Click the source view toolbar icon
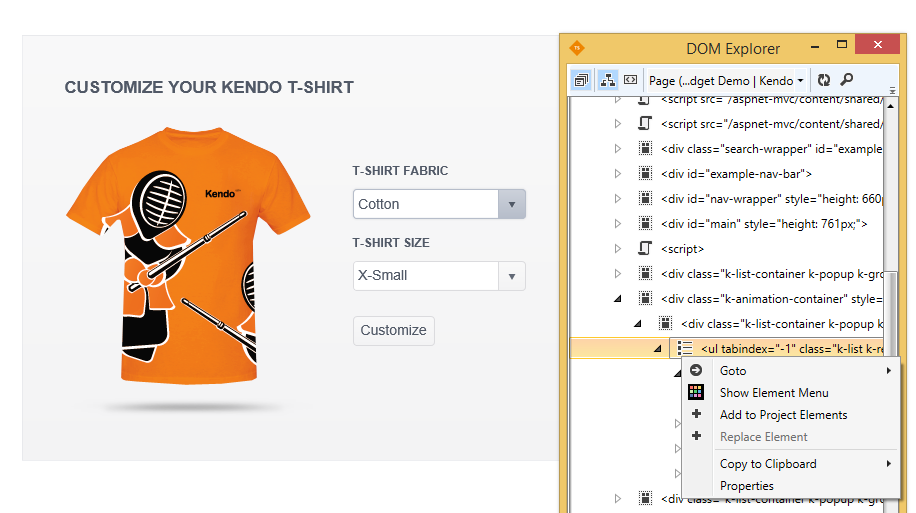 pyautogui.click(x=630, y=79)
